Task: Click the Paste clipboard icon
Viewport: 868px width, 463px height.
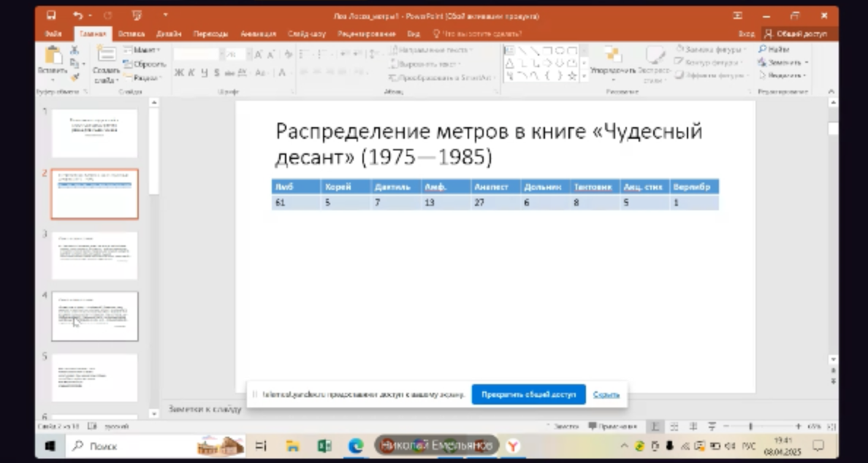Action: click(x=53, y=56)
